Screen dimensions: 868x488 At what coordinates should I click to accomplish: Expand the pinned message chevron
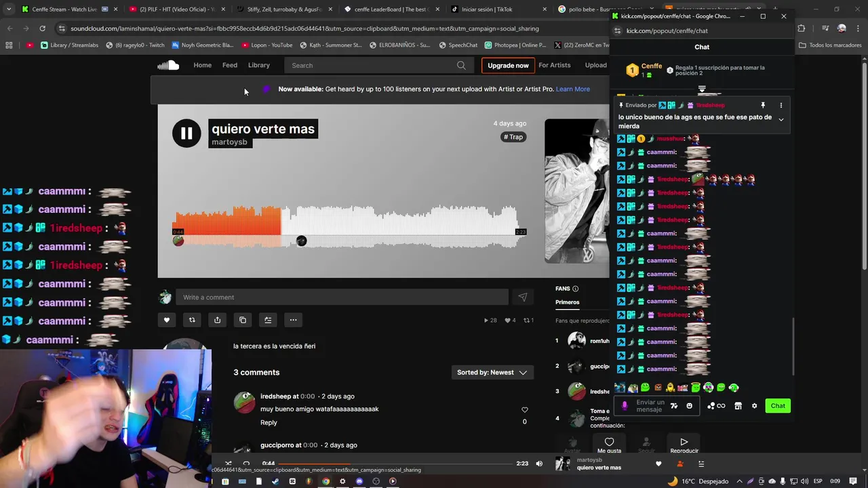(x=781, y=120)
